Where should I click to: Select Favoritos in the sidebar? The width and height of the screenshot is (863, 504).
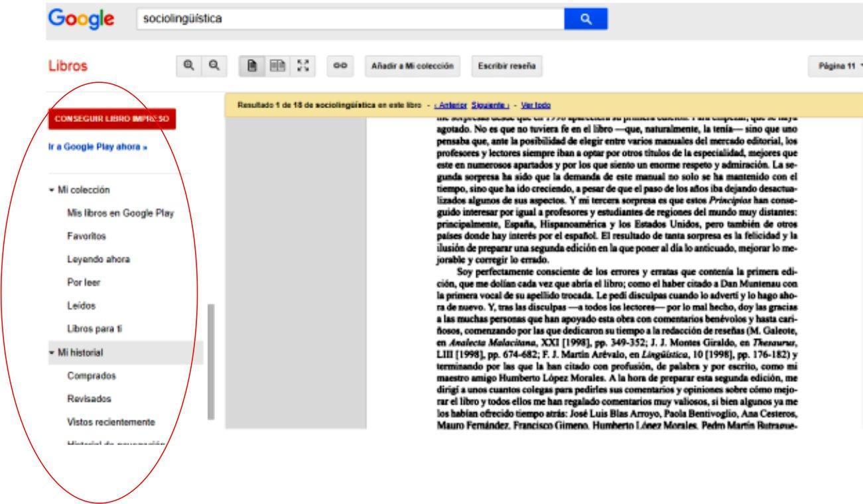coord(87,235)
